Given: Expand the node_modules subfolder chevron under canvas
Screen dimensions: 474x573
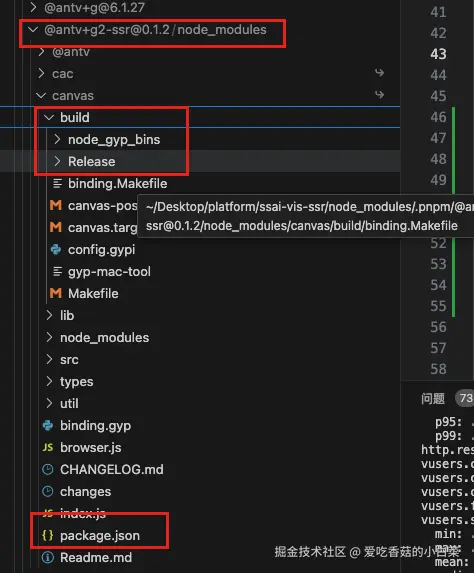Looking at the screenshot, I should pos(49,337).
